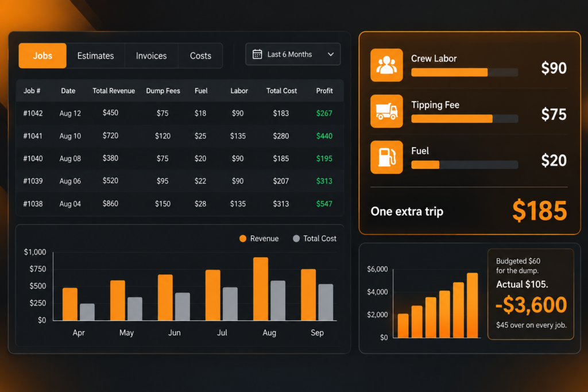588x392 pixels.
Task: Select the Jobs tab
Action: pos(42,56)
